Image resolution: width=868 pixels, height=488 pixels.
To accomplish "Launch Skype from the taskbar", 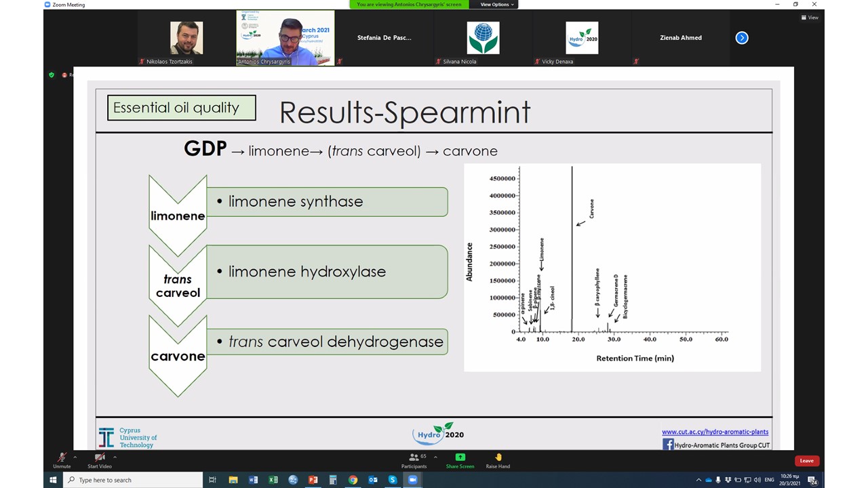I will tap(393, 480).
